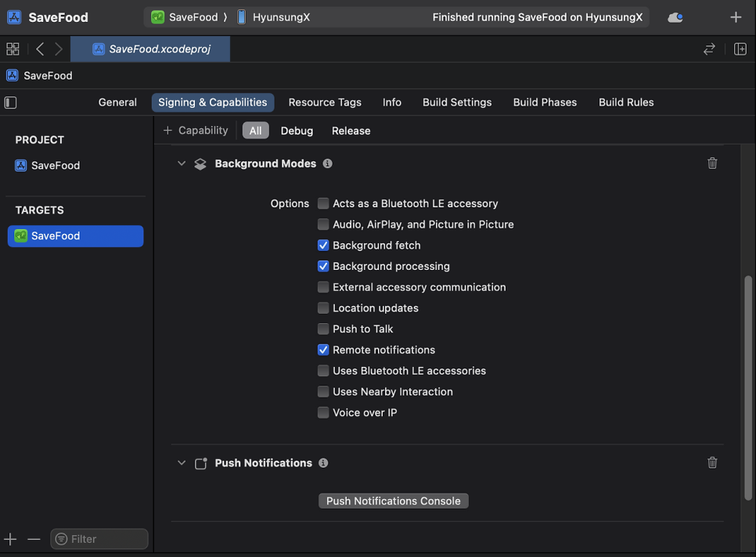Screen dimensions: 756x557
Task: Show info for Background Modes
Action: pyautogui.click(x=327, y=164)
